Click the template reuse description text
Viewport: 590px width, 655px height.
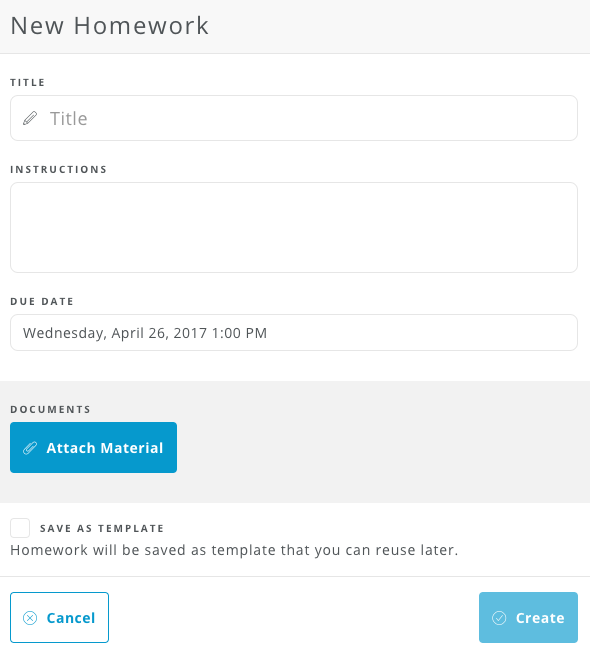[x=234, y=550]
